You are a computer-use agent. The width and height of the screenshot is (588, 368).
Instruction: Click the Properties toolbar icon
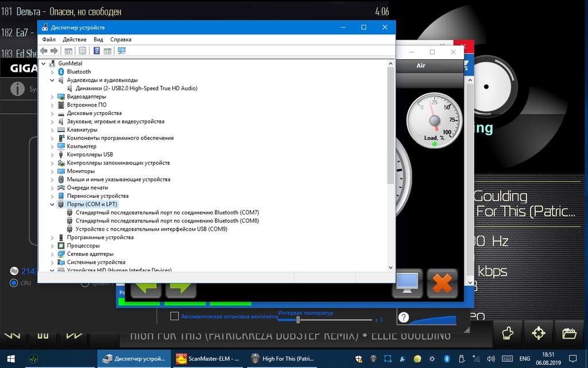click(82, 51)
